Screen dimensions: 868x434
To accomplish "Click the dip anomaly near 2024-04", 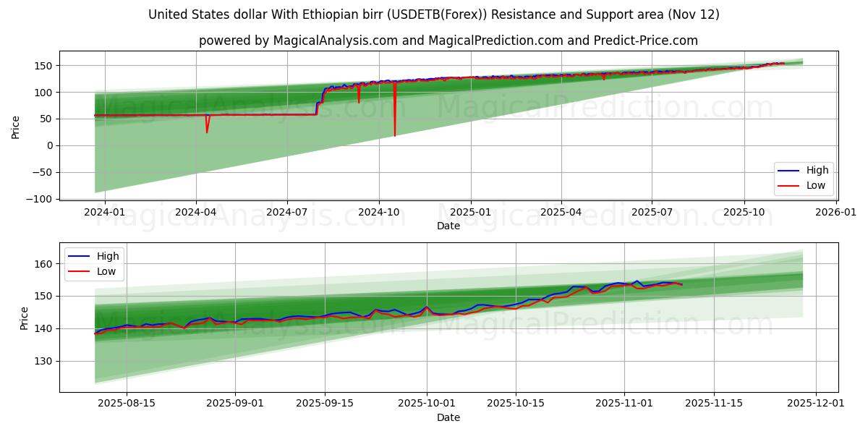I will tap(208, 127).
